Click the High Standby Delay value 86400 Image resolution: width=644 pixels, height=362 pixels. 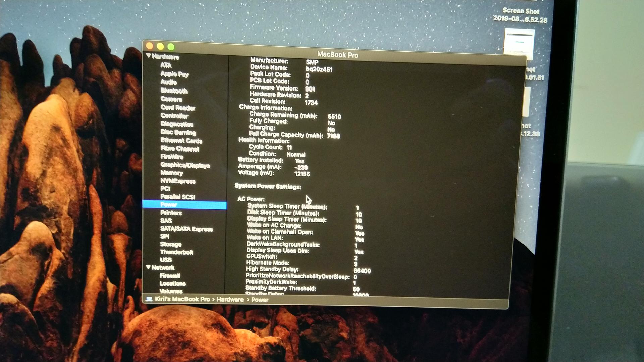362,271
